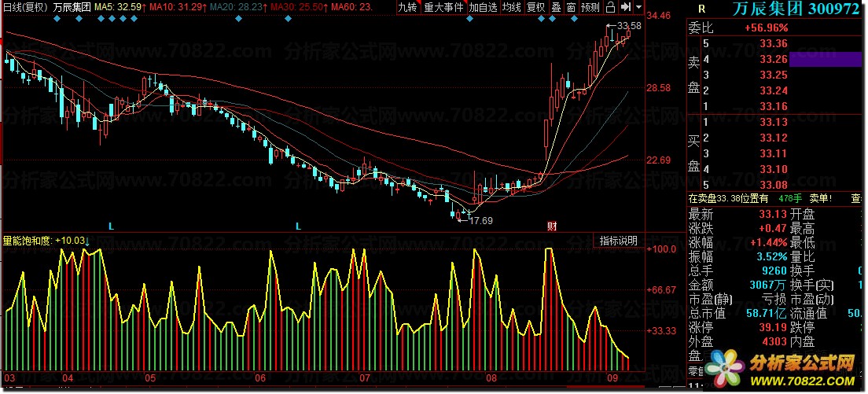This screenshot has width=868, height=394.
Task: Open the toolbar's small down-arrow menu
Action: point(639,7)
